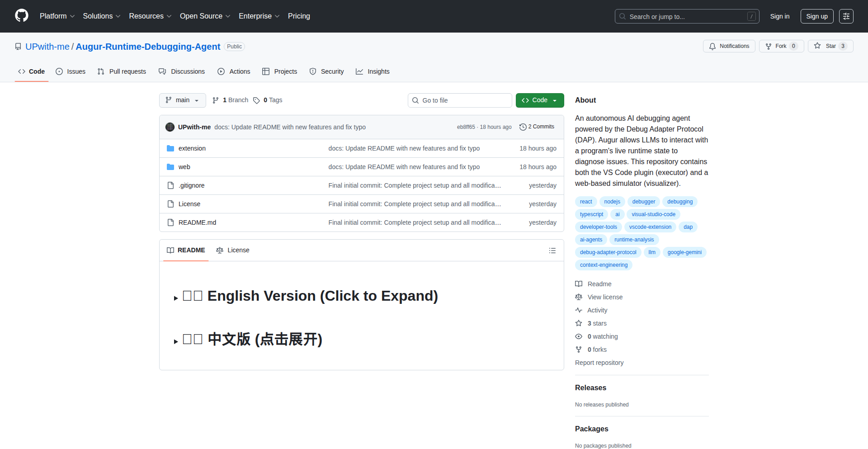Open the extension folder icon

(170, 148)
